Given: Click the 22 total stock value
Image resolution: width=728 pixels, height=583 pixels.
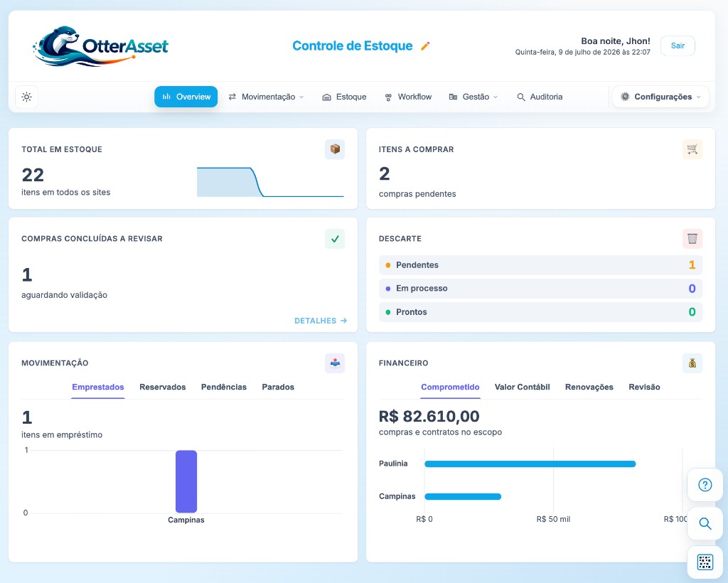Looking at the screenshot, I should coord(33,175).
